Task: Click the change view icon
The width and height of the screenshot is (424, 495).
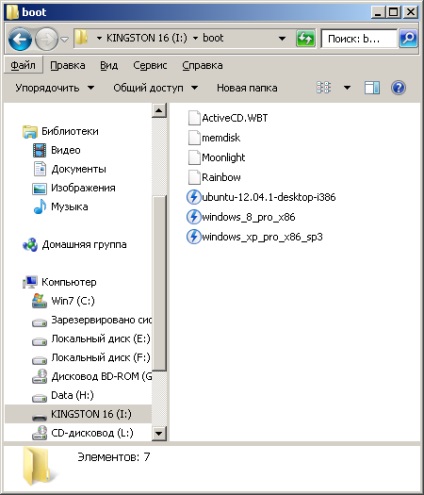Action: click(323, 88)
